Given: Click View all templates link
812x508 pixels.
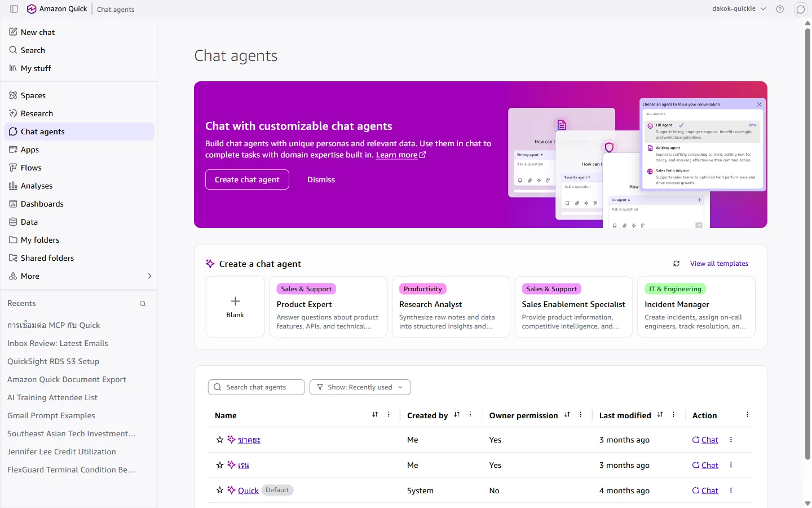Looking at the screenshot, I should 719,264.
